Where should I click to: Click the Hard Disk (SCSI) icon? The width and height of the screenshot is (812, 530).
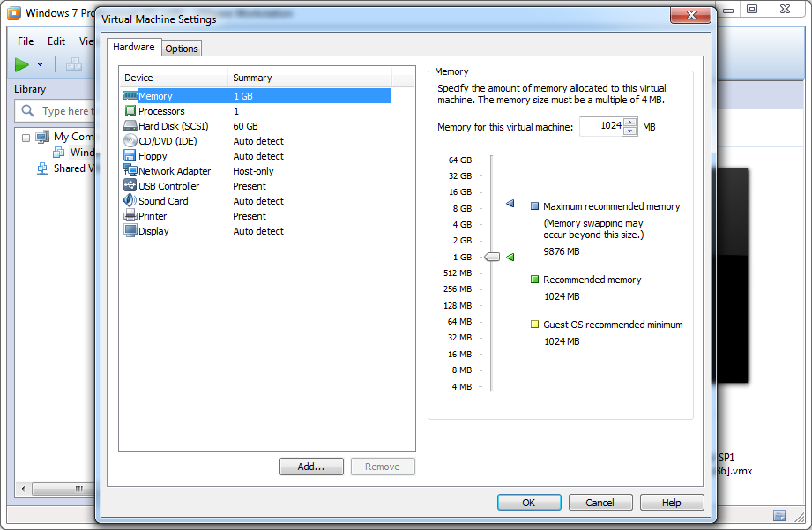point(130,126)
